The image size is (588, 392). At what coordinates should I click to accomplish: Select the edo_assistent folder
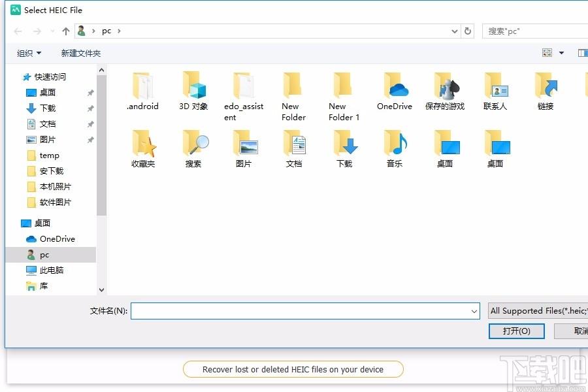click(244, 97)
